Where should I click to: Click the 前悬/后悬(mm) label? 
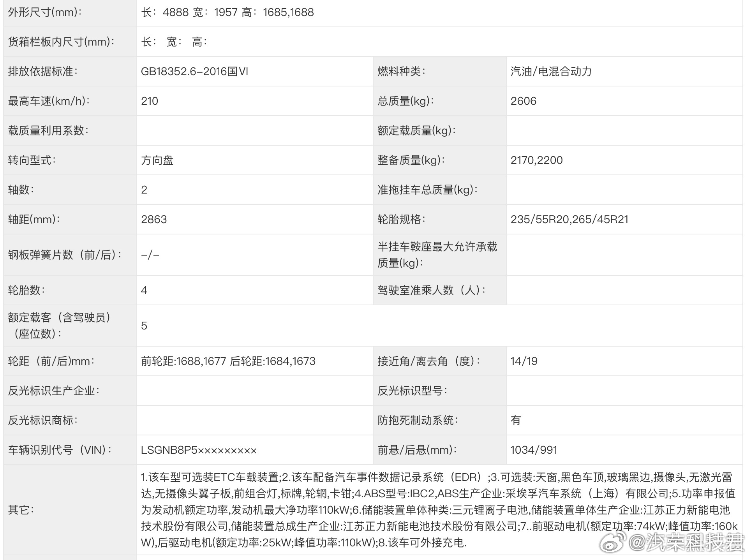[417, 450]
